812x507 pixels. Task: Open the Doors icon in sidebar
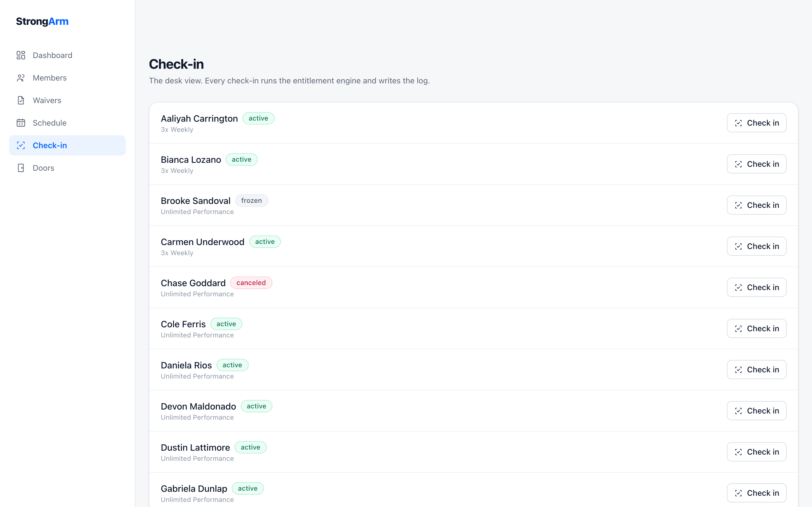tap(21, 168)
